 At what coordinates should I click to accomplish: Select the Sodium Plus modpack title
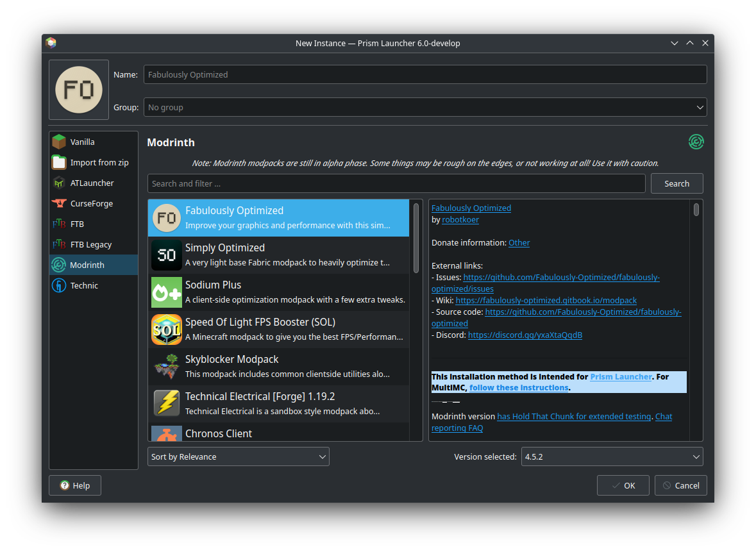pos(213,285)
